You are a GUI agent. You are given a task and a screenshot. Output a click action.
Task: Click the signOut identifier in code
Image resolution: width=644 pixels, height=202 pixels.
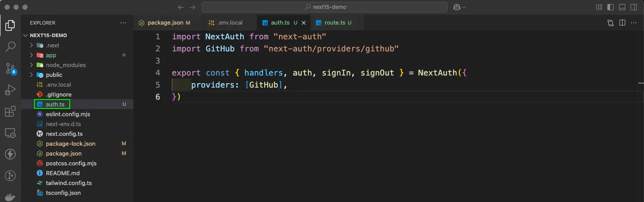[377, 72]
